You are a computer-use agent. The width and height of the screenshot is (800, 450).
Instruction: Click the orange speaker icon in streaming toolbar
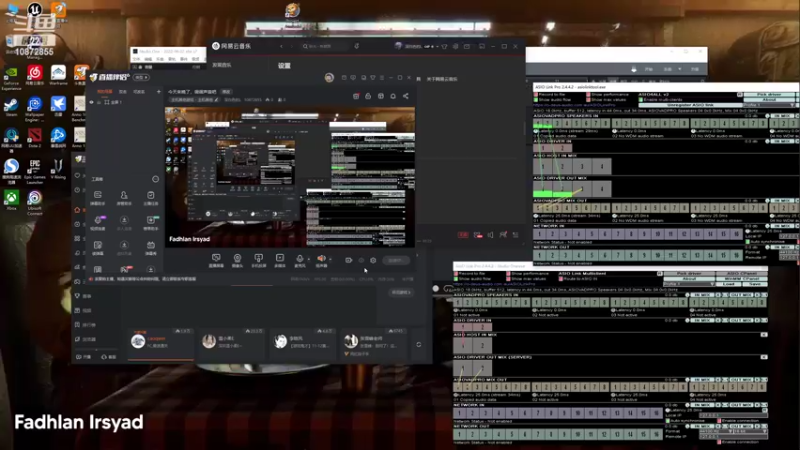pyautogui.click(x=321, y=260)
